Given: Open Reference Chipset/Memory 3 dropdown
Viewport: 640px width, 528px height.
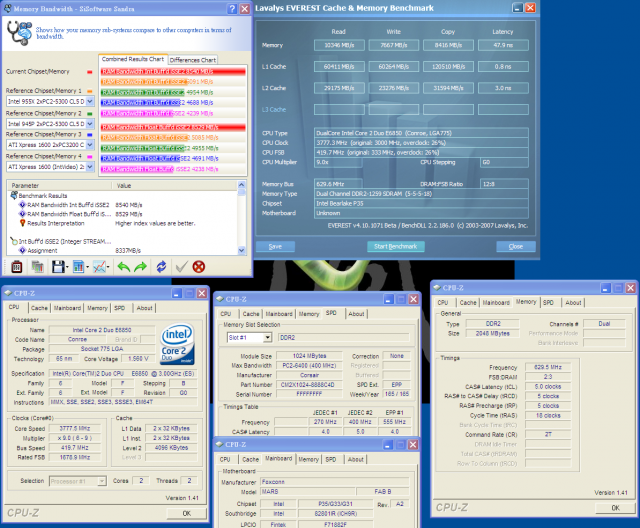Looking at the screenshot, I should click(90, 144).
